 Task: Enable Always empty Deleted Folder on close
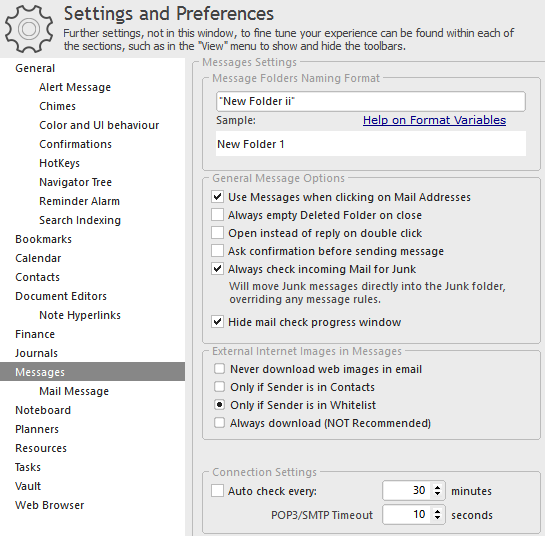click(x=218, y=215)
